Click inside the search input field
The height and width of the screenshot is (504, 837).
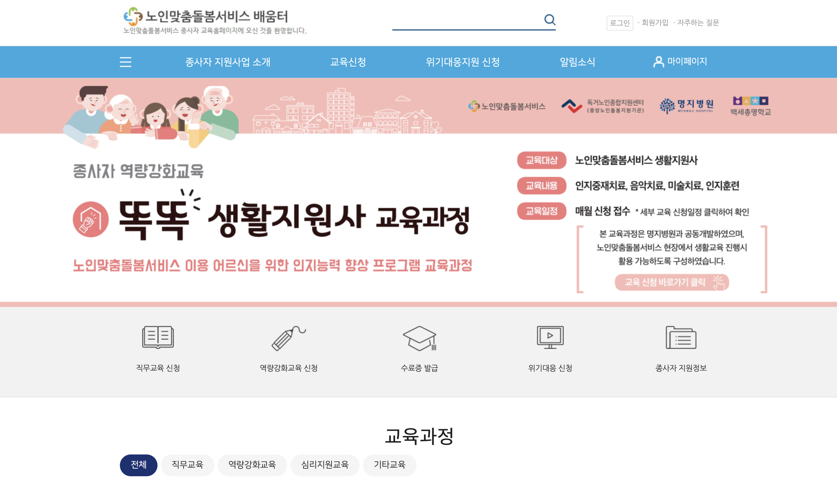(x=469, y=24)
